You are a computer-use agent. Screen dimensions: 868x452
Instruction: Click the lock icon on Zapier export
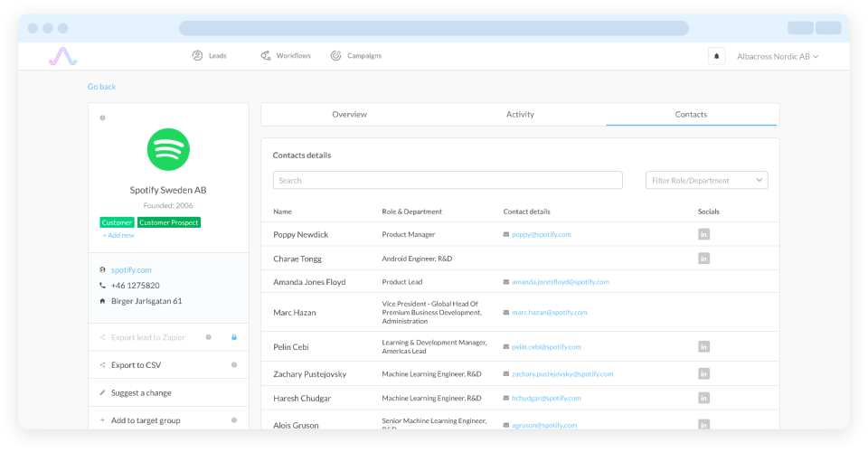(x=234, y=337)
